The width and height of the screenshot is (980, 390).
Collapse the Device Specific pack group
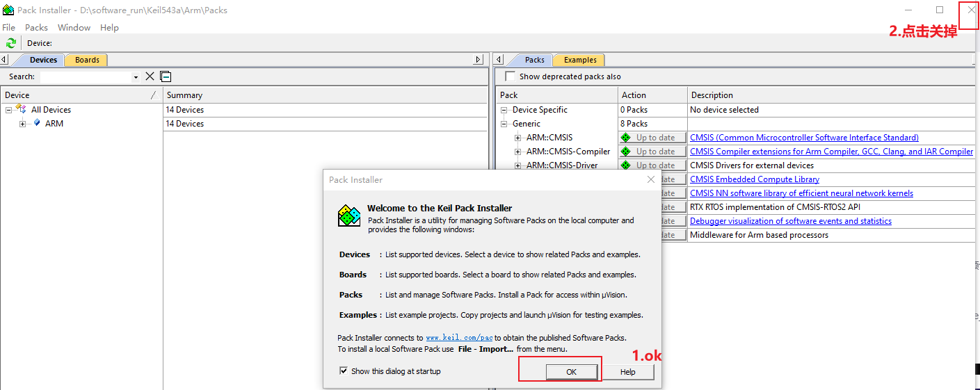pos(504,110)
